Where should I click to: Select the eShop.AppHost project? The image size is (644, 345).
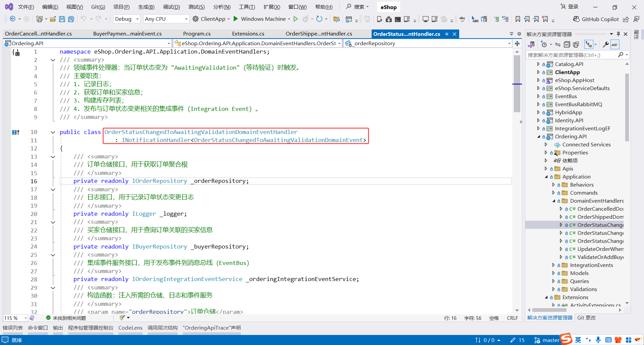[575, 80]
